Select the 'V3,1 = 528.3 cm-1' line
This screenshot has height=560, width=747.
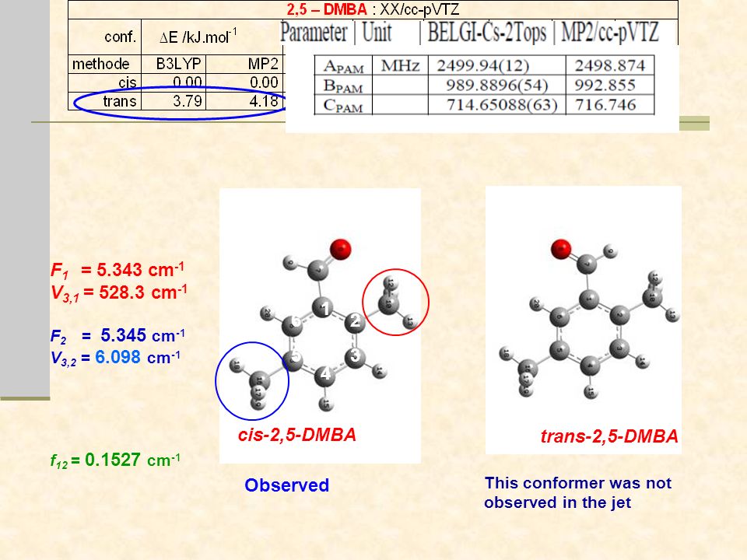tap(118, 292)
